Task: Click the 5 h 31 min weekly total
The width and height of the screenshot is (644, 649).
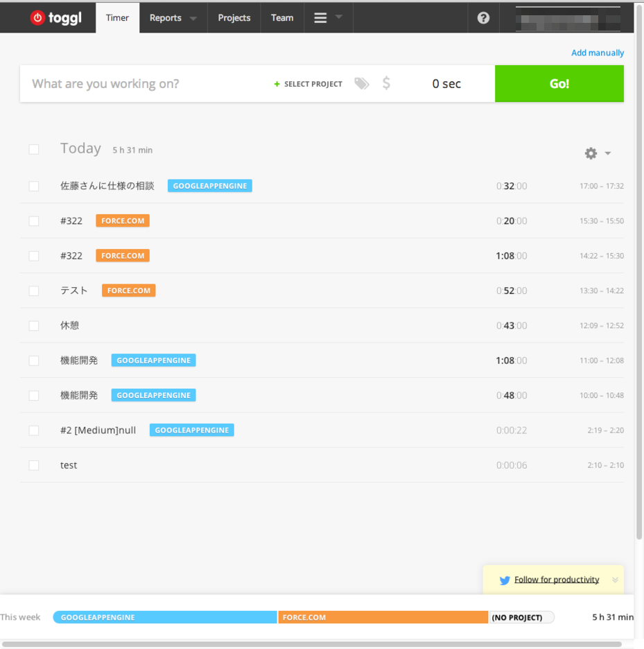Action: [x=613, y=617]
